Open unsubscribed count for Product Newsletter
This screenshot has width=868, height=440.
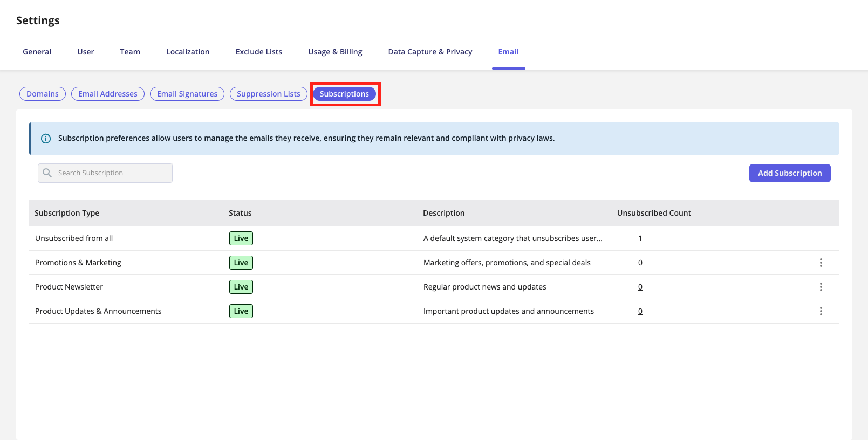pyautogui.click(x=640, y=287)
